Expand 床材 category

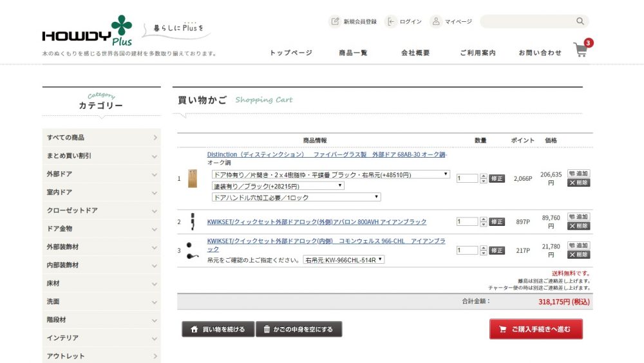[102, 283]
